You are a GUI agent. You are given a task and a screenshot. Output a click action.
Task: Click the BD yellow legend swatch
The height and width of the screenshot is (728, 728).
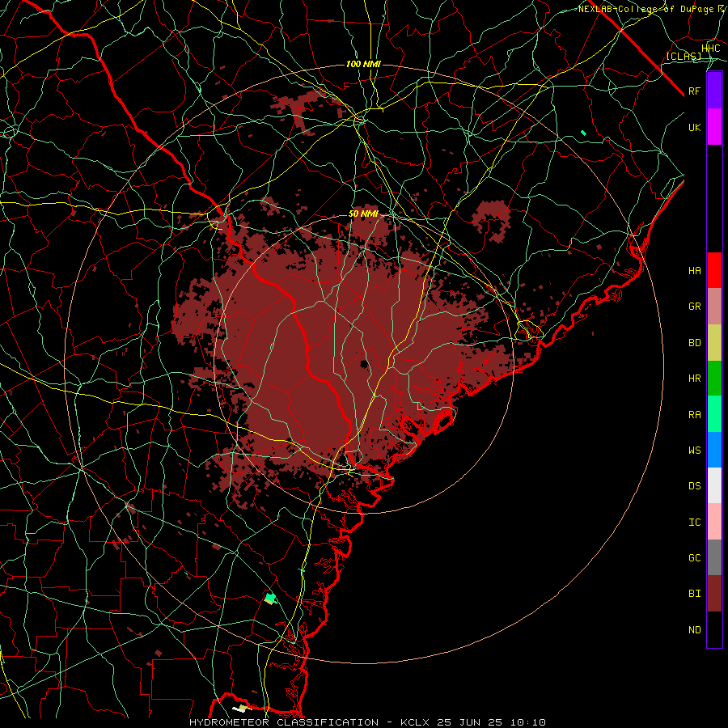(x=714, y=343)
